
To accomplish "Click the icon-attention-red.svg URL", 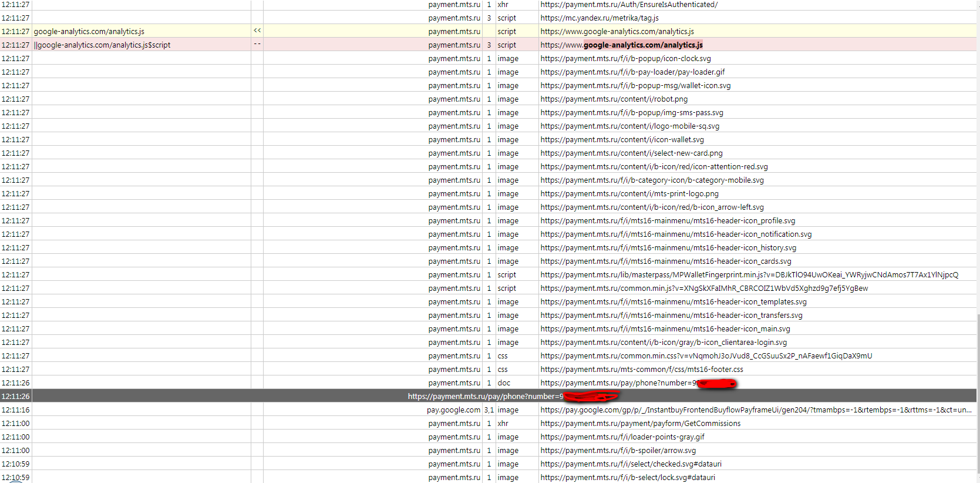I will click(654, 167).
